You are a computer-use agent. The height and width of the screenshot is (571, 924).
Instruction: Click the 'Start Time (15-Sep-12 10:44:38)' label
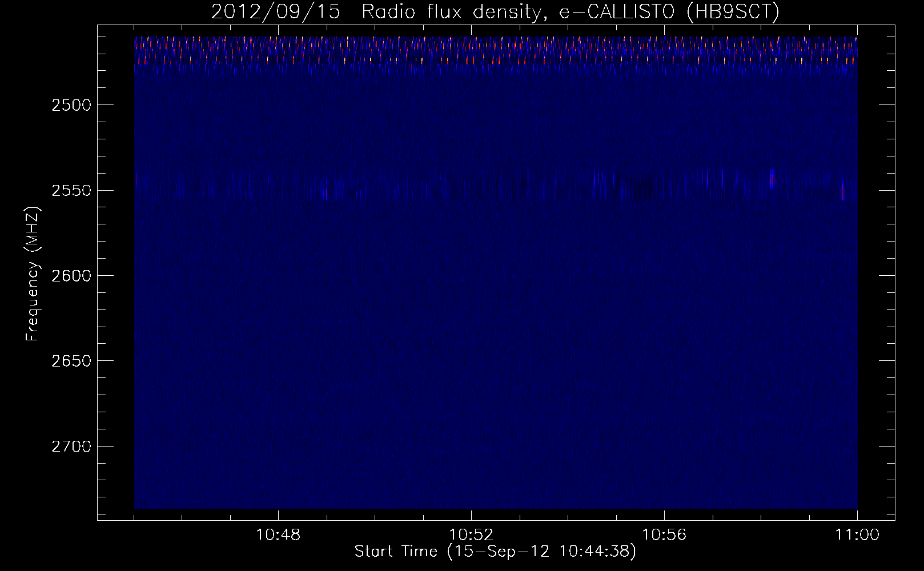495,552
